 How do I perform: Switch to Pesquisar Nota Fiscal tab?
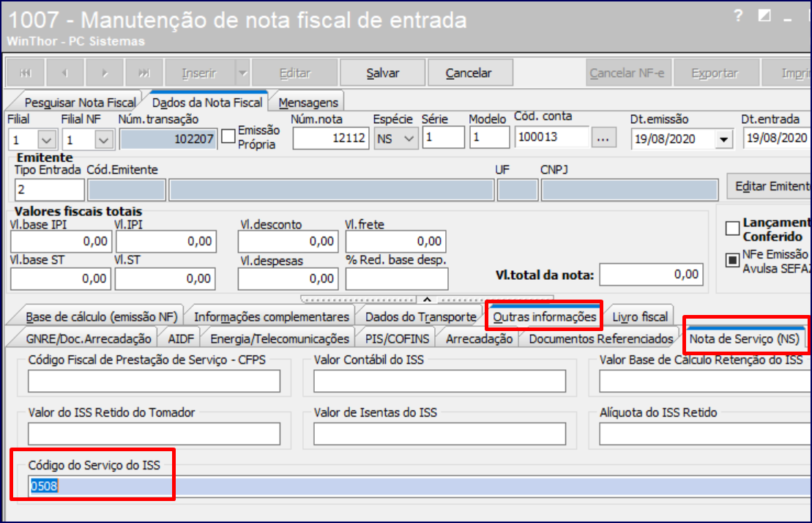tap(80, 103)
